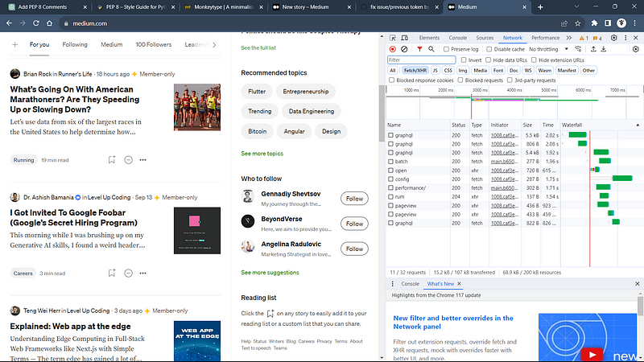Bookmark the American Marathoners story

pos(112,159)
